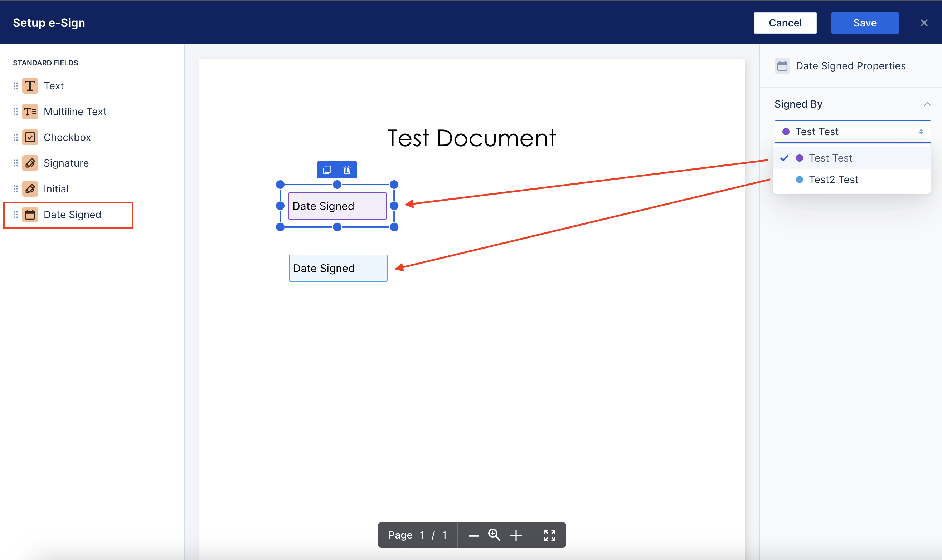Collapse the Signed By section chevron
The height and width of the screenshot is (560, 942).
click(927, 104)
